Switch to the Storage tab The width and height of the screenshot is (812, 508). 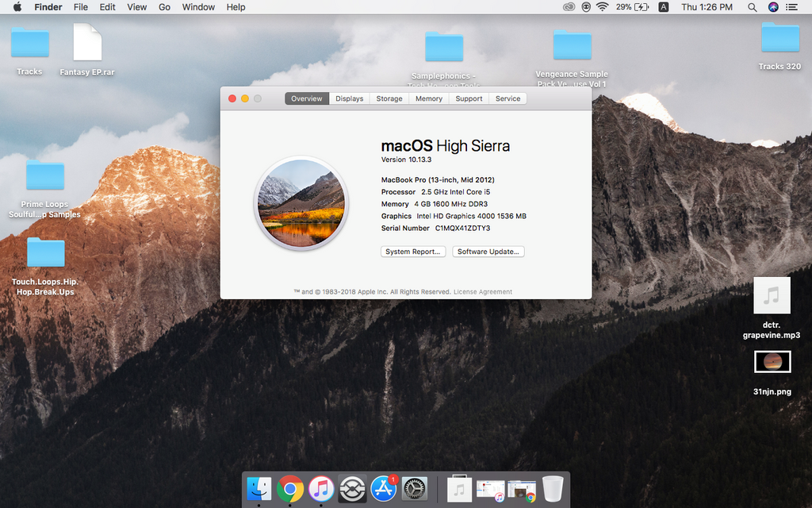(x=389, y=98)
